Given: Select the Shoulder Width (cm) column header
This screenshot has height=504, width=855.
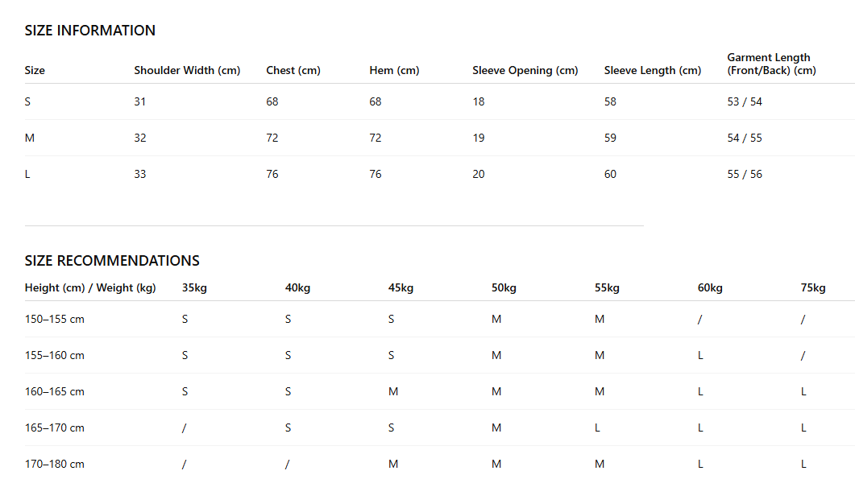Looking at the screenshot, I should [187, 70].
